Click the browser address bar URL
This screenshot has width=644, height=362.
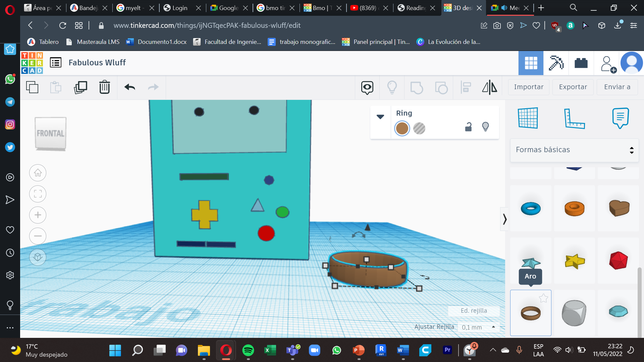(x=207, y=25)
